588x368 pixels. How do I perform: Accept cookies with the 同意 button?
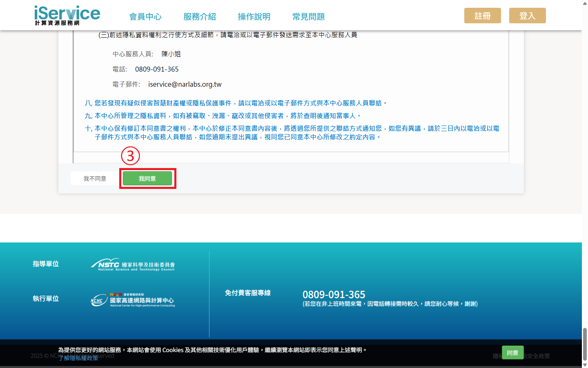tap(512, 353)
